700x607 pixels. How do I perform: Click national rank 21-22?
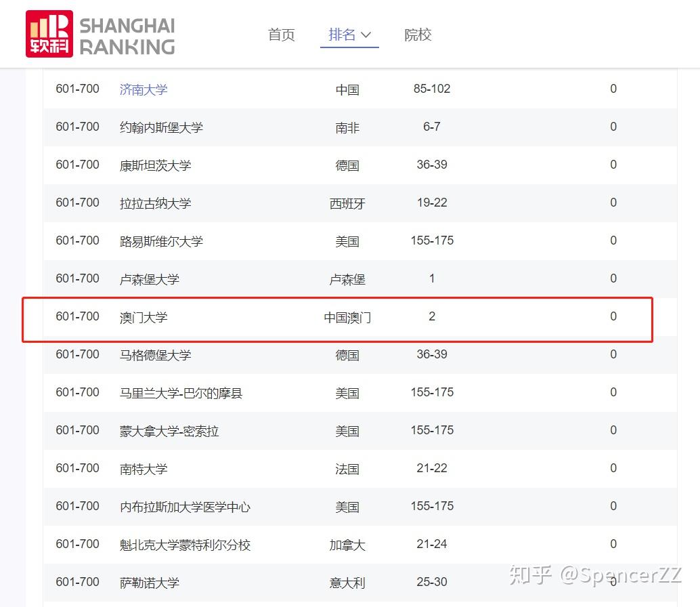432,468
